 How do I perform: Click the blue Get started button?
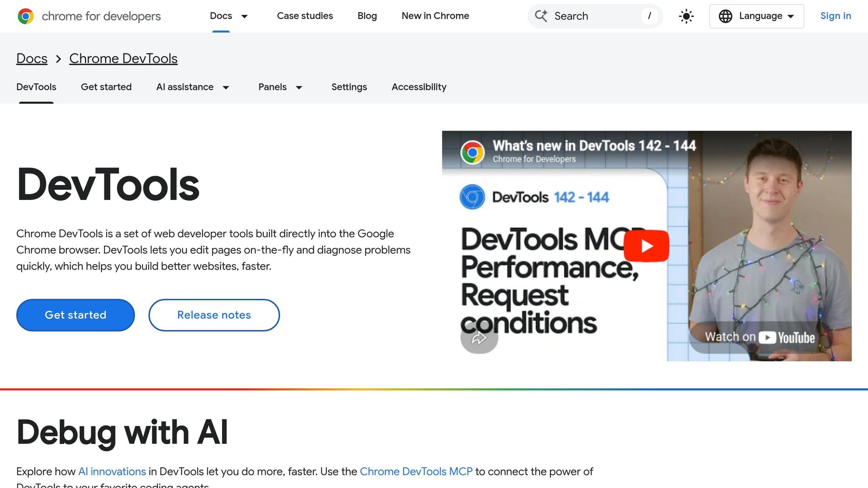(75, 315)
